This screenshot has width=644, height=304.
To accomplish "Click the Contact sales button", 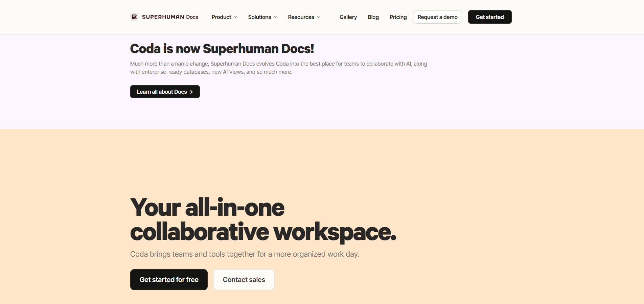I will point(244,280).
